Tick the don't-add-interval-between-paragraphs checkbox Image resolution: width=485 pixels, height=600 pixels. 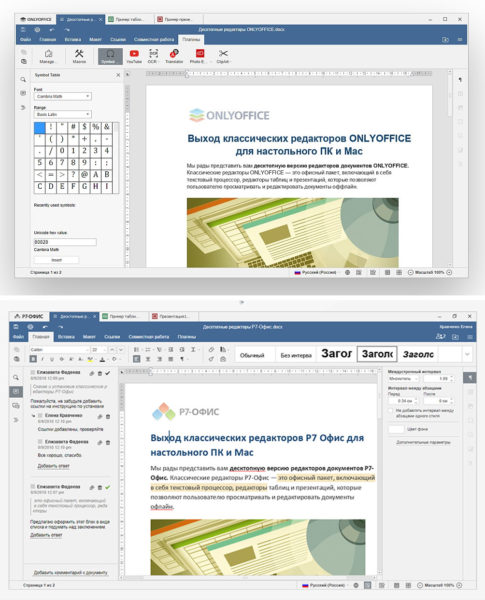pos(391,411)
